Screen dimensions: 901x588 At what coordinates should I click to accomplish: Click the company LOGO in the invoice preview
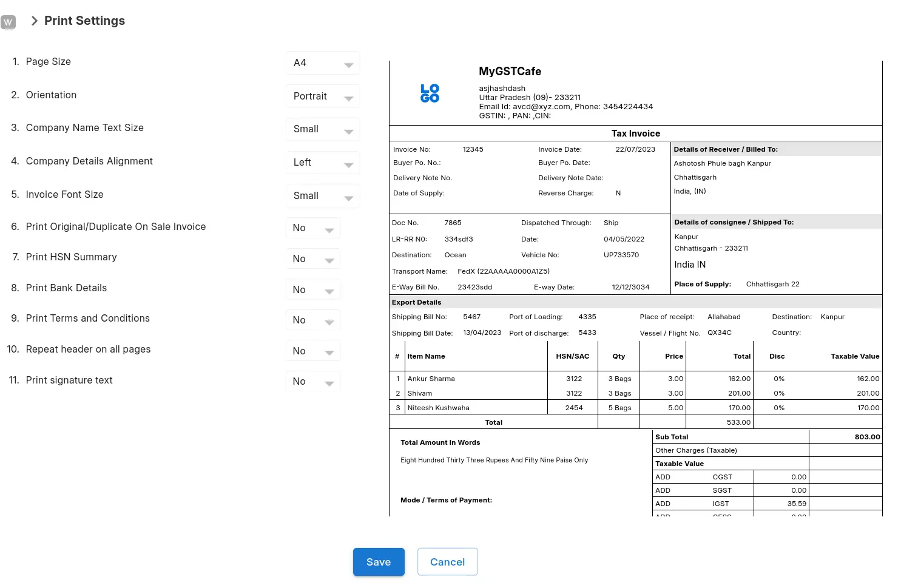pyautogui.click(x=430, y=93)
